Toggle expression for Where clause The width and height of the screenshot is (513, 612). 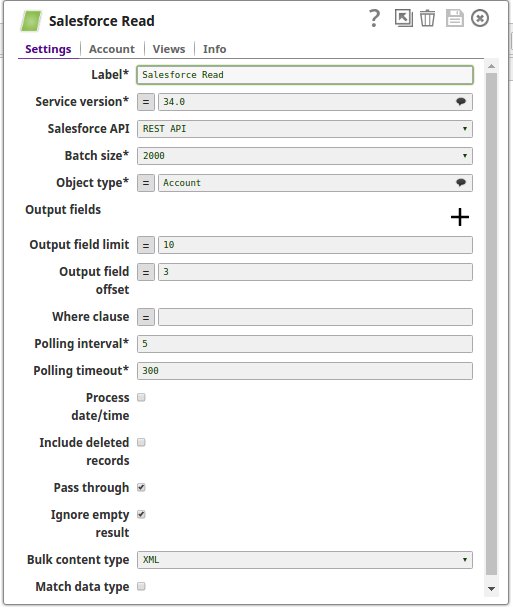click(146, 317)
